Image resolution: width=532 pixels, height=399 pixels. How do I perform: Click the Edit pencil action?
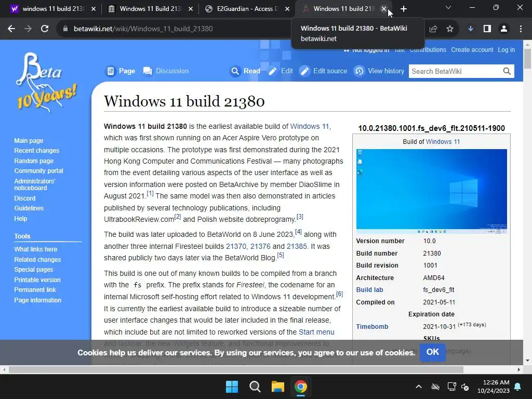[x=280, y=71]
